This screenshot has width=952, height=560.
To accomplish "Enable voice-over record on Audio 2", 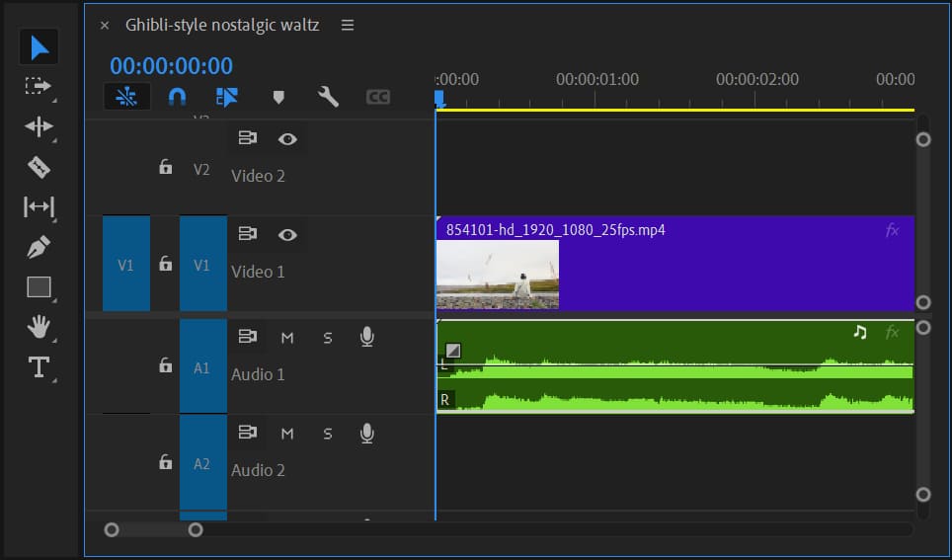I will click(366, 433).
